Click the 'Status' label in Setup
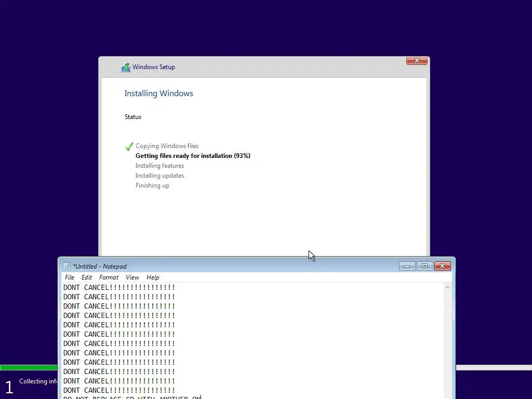Image resolution: width=532 pixels, height=399 pixels. [132, 117]
